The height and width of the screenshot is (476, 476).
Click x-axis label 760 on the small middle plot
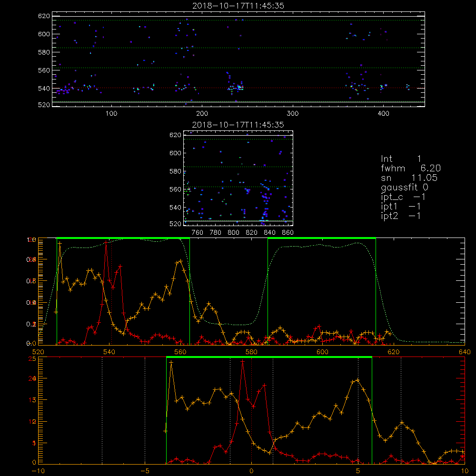[198, 233]
